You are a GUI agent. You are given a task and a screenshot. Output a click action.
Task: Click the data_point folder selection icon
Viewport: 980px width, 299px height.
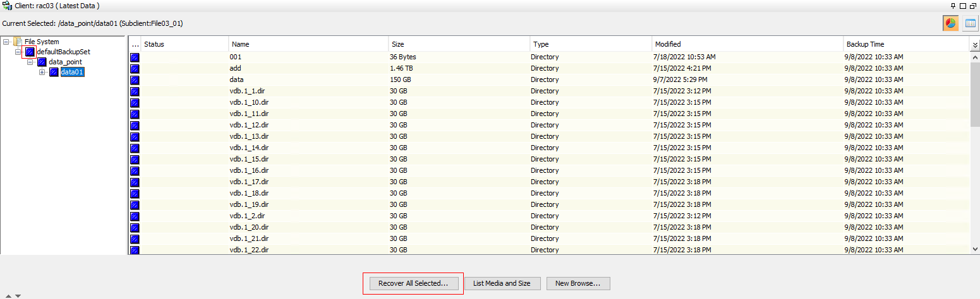[42, 62]
